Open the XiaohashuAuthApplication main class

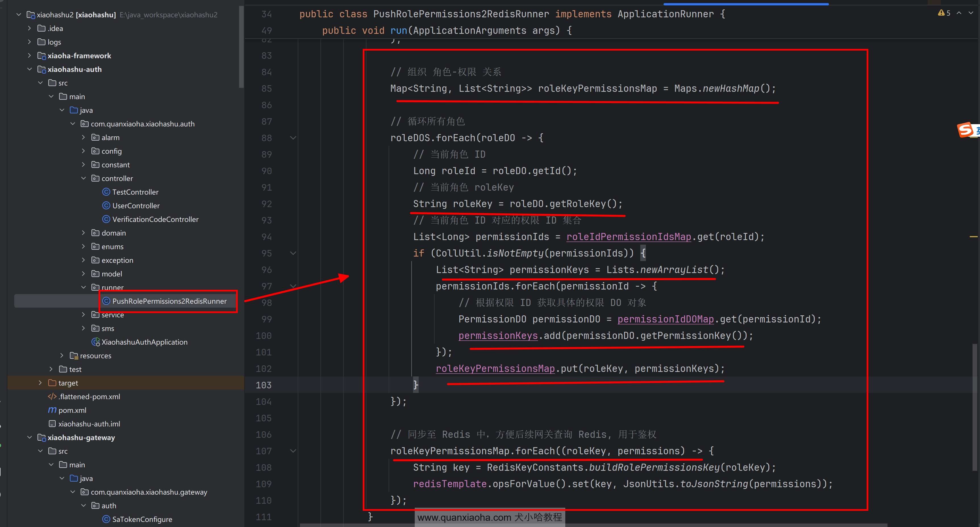point(144,342)
